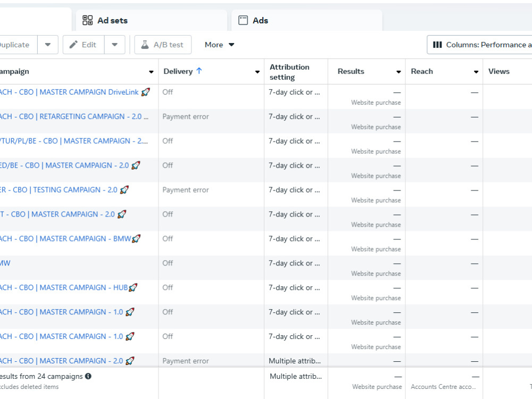Open the More menu

[x=220, y=45]
